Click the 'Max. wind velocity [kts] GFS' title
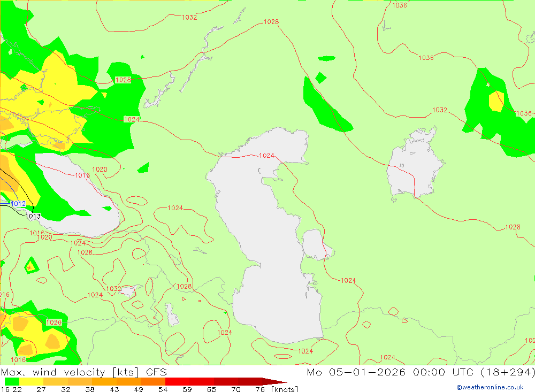The height and width of the screenshot is (392, 535). 84,372
